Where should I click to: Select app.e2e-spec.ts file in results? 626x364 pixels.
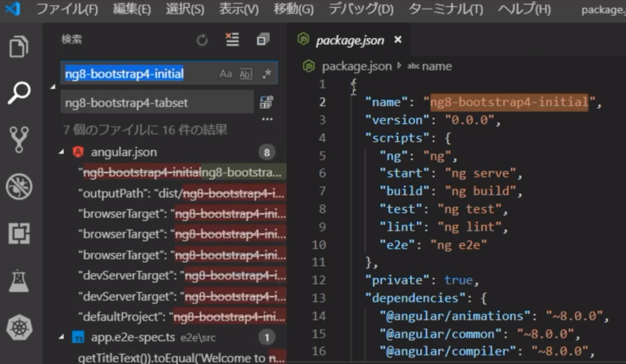[133, 337]
